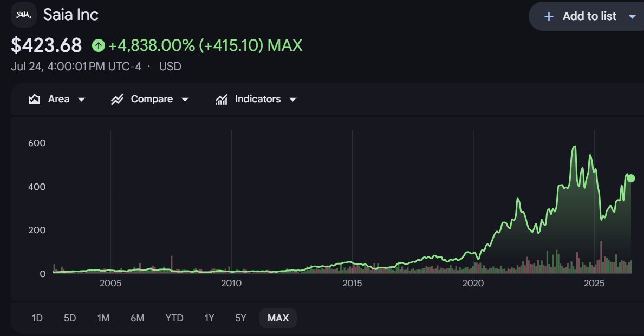Select the YTD time range

(174, 318)
